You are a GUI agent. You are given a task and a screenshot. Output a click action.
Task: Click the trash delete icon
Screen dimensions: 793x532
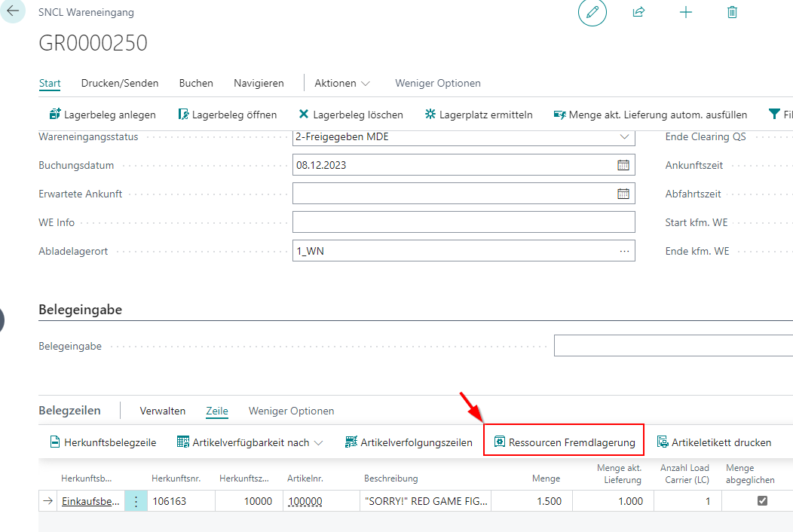[x=732, y=12]
